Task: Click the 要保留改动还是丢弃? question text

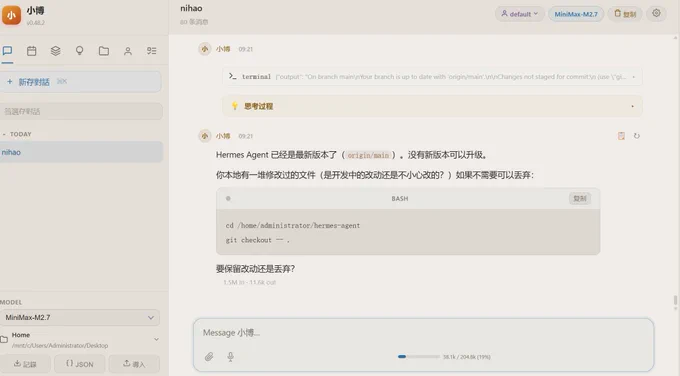Action: [255, 269]
